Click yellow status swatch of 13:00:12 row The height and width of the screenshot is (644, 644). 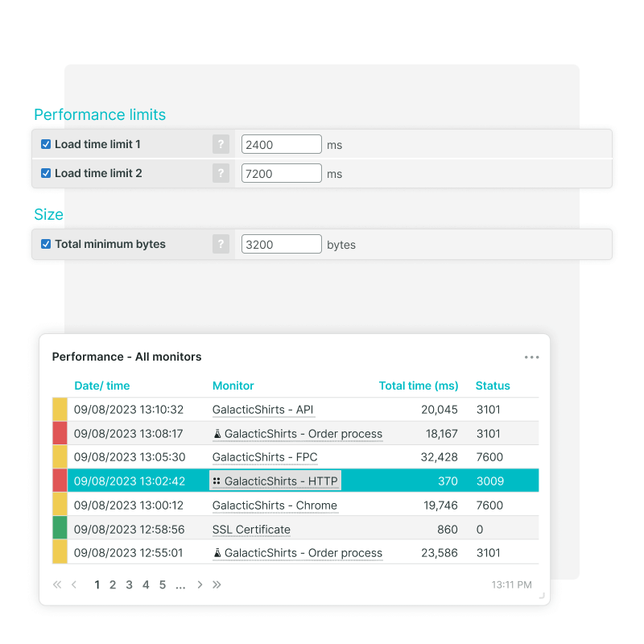click(x=60, y=505)
